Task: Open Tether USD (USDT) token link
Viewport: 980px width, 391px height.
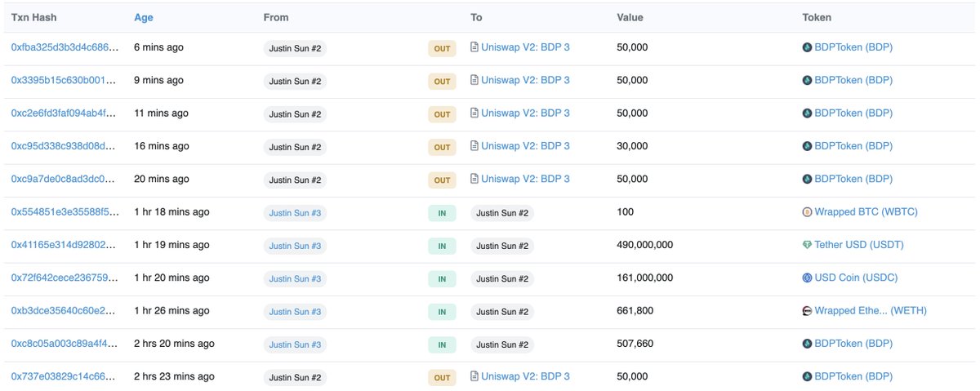Action: click(859, 245)
